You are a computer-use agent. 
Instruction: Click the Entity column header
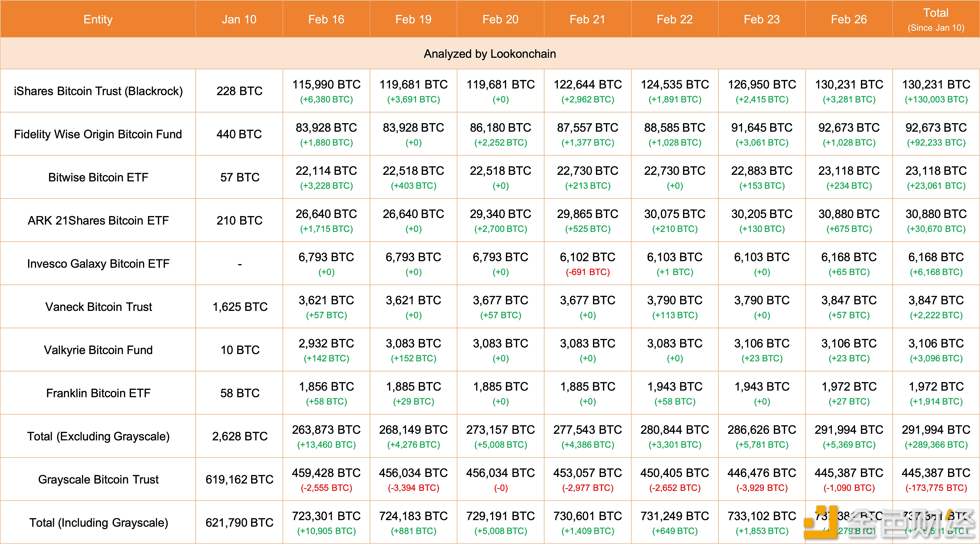click(98, 20)
